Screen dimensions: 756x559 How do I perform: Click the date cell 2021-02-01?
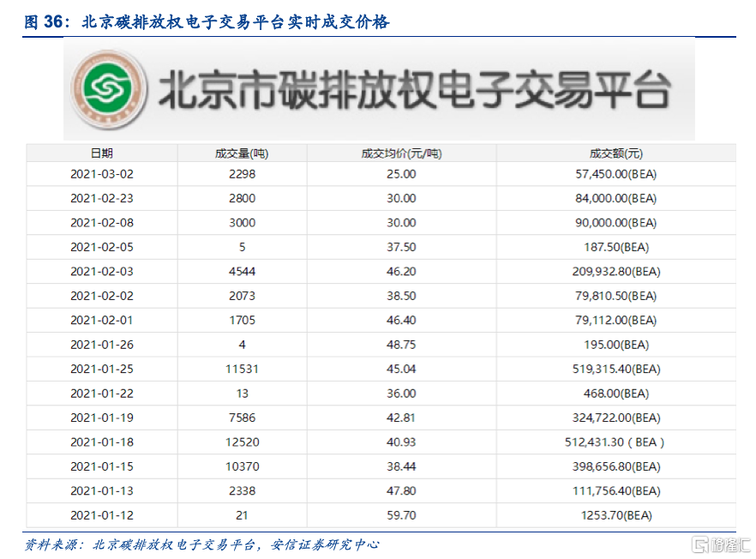click(x=102, y=321)
